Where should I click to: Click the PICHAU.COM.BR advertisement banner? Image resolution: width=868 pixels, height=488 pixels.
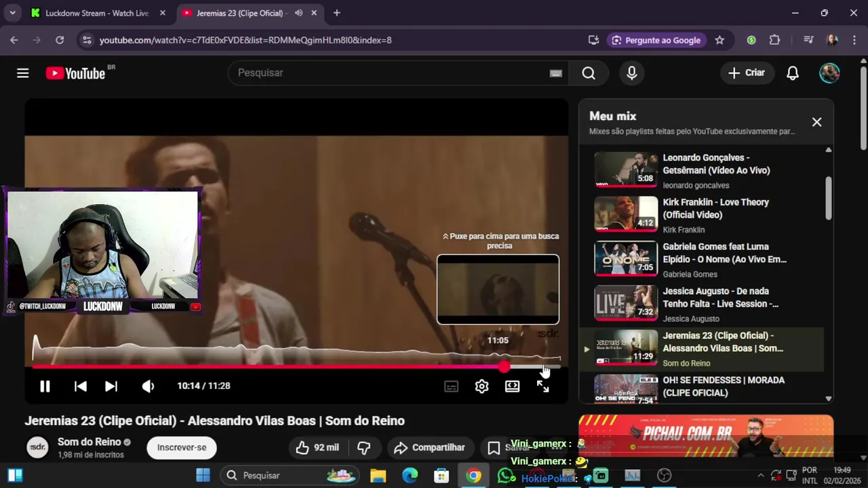coord(706,436)
